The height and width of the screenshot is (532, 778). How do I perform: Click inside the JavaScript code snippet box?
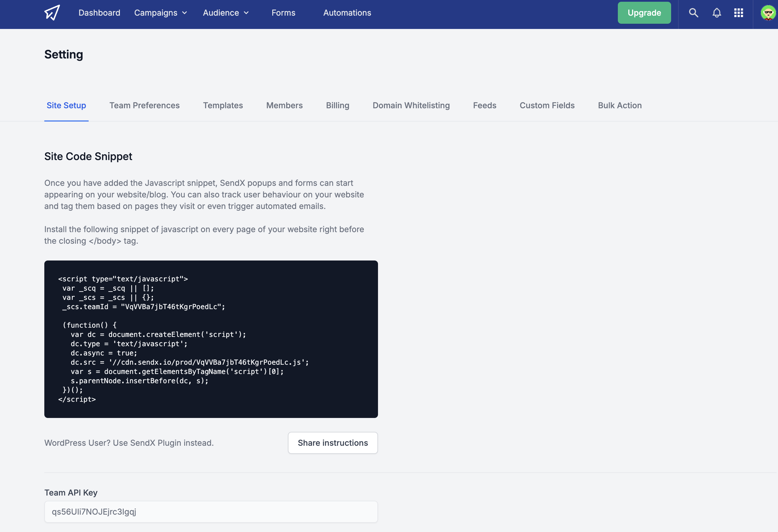click(211, 339)
